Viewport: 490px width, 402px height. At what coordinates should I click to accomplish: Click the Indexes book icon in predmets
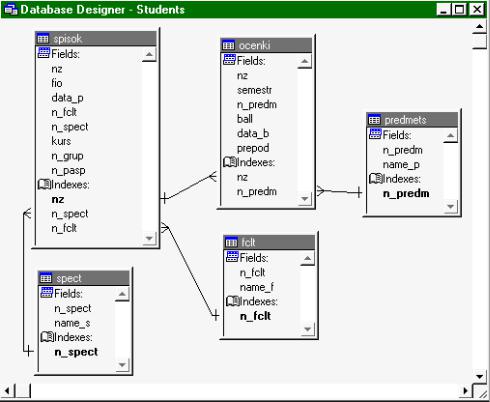(375, 179)
